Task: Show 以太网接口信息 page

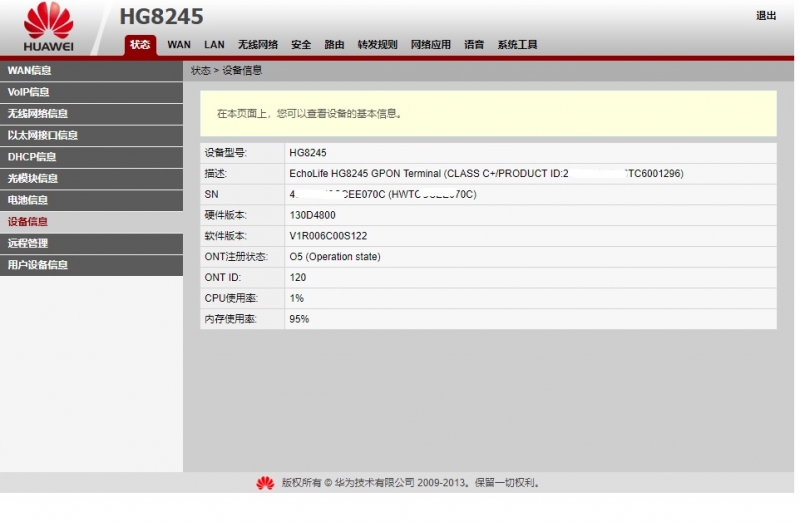Action: pos(91,135)
